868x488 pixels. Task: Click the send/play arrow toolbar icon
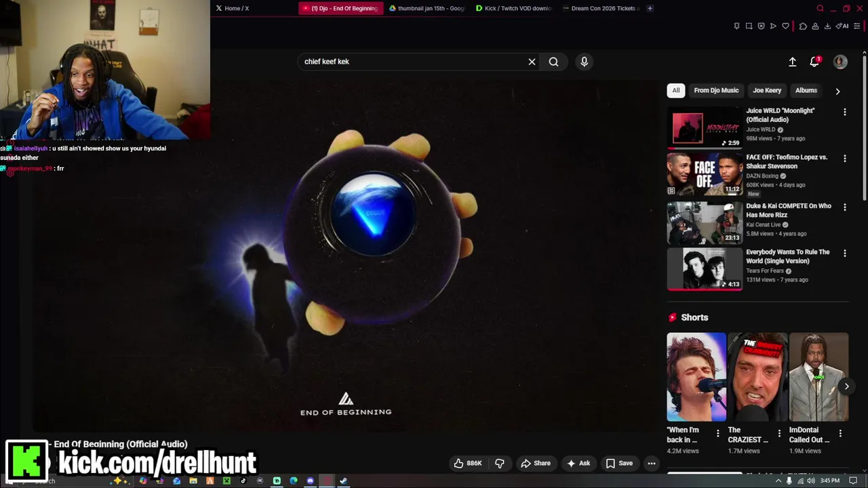(773, 26)
